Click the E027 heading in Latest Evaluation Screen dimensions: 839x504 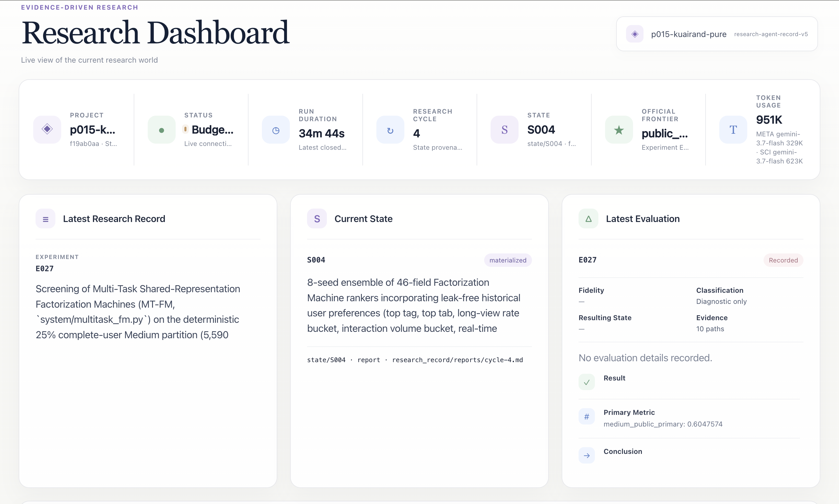pos(588,260)
